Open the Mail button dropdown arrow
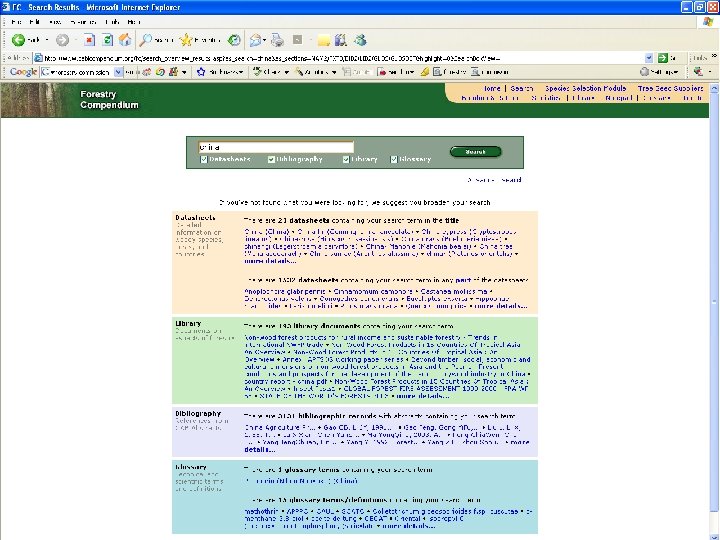Viewport: 720px width, 540px height. pyautogui.click(x=265, y=40)
